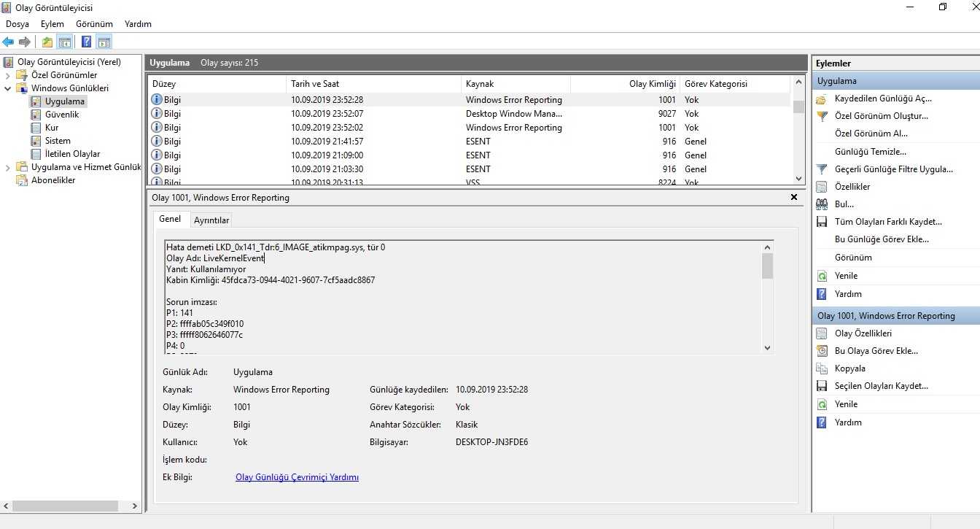Click the Forward arrow toolbar icon

[x=25, y=42]
